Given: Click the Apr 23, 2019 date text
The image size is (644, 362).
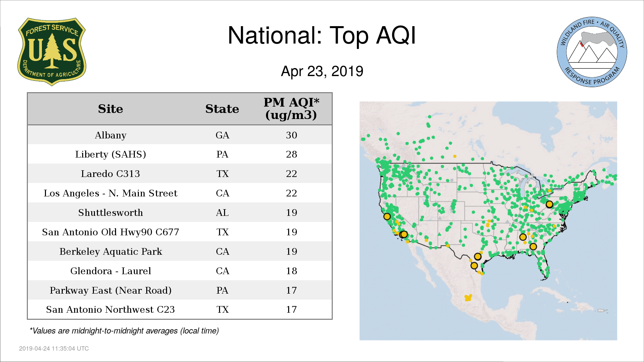Looking at the screenshot, I should [322, 71].
